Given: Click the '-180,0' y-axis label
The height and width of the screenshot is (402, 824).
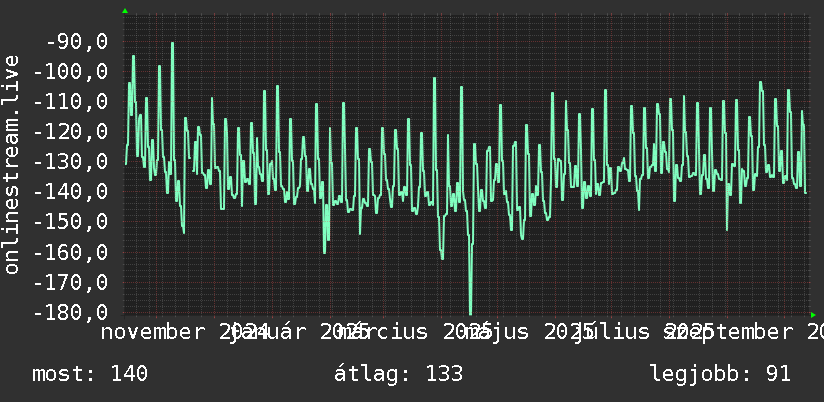Looking at the screenshot, I should 71,313.
